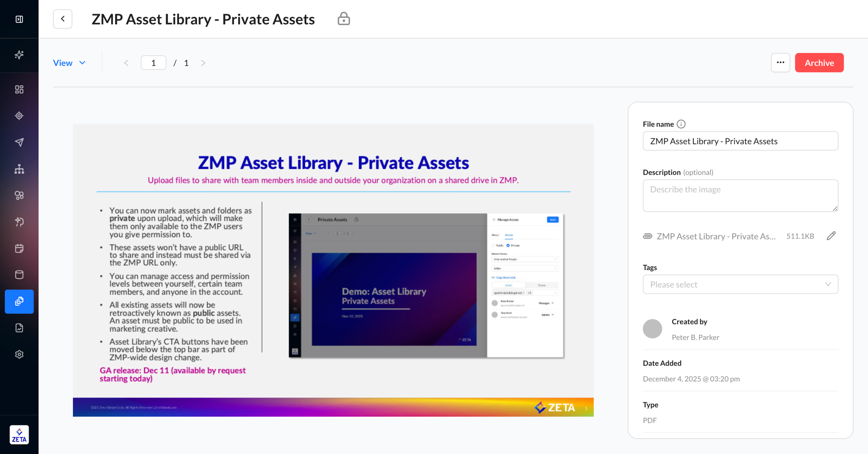Click the pencil icon to edit file
This screenshot has height=454, width=868.
coord(831,236)
